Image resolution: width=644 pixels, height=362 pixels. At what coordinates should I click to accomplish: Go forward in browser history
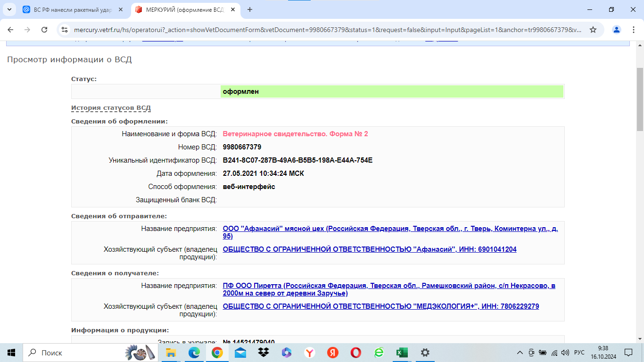[x=27, y=29]
